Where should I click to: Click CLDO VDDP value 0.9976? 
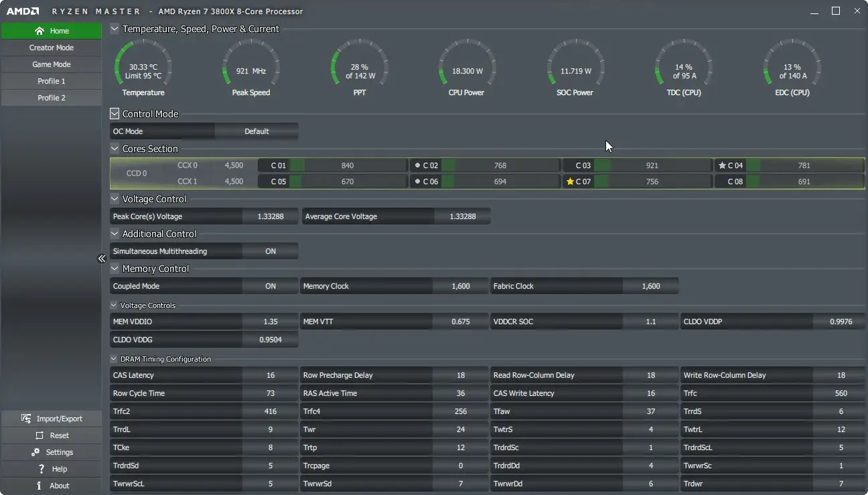841,322
